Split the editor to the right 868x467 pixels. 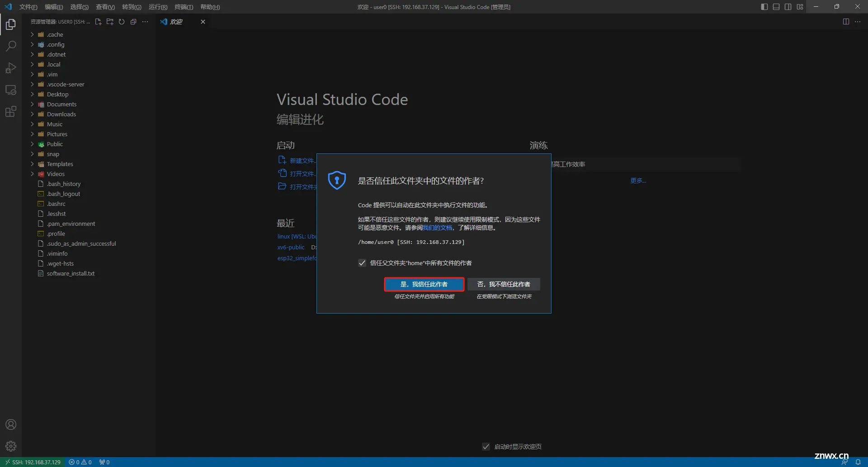[x=846, y=22]
